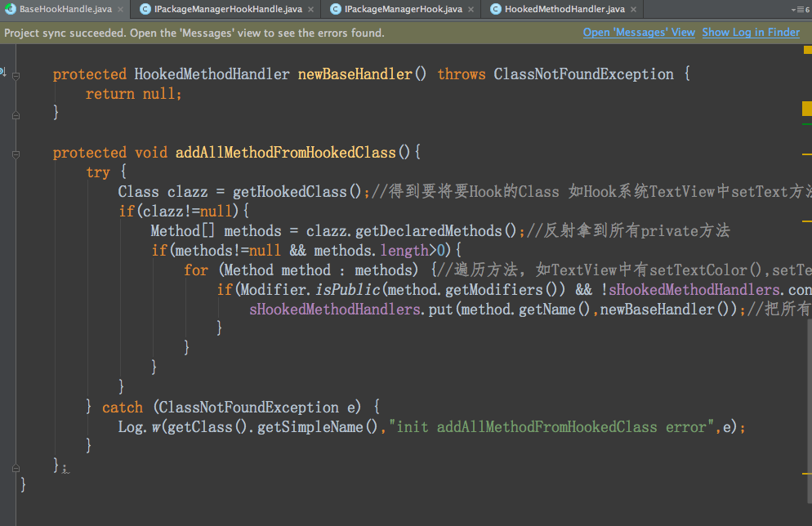The width and height of the screenshot is (812, 526).
Task: Switch to BaseHookHandle.java tab
Action: 65,9
